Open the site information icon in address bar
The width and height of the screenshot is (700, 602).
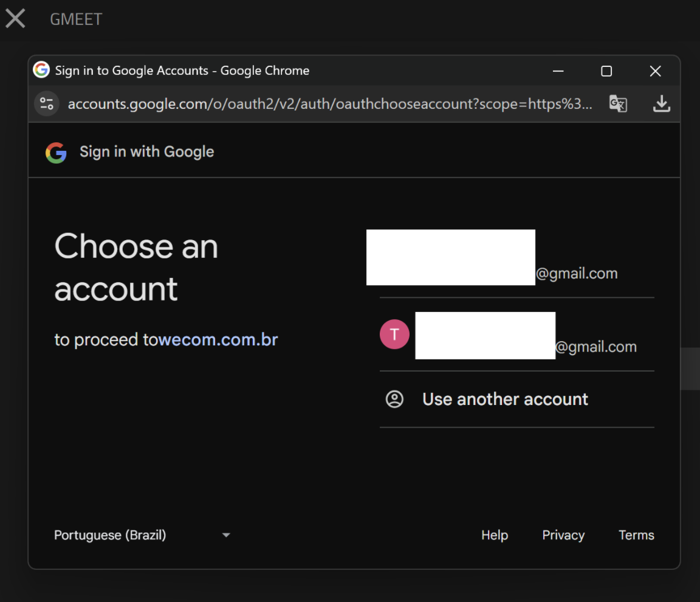click(x=47, y=103)
